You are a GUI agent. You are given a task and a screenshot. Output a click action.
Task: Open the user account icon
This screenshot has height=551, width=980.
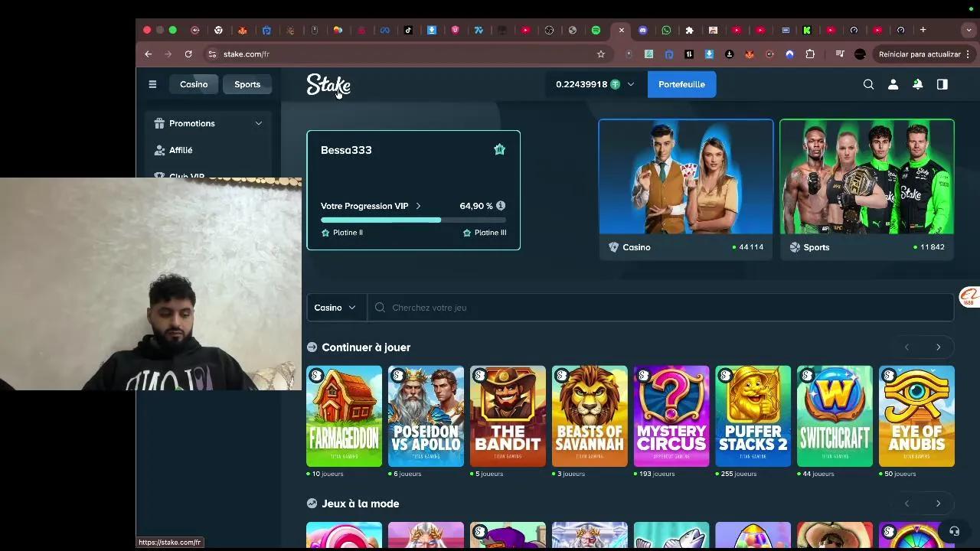click(893, 84)
